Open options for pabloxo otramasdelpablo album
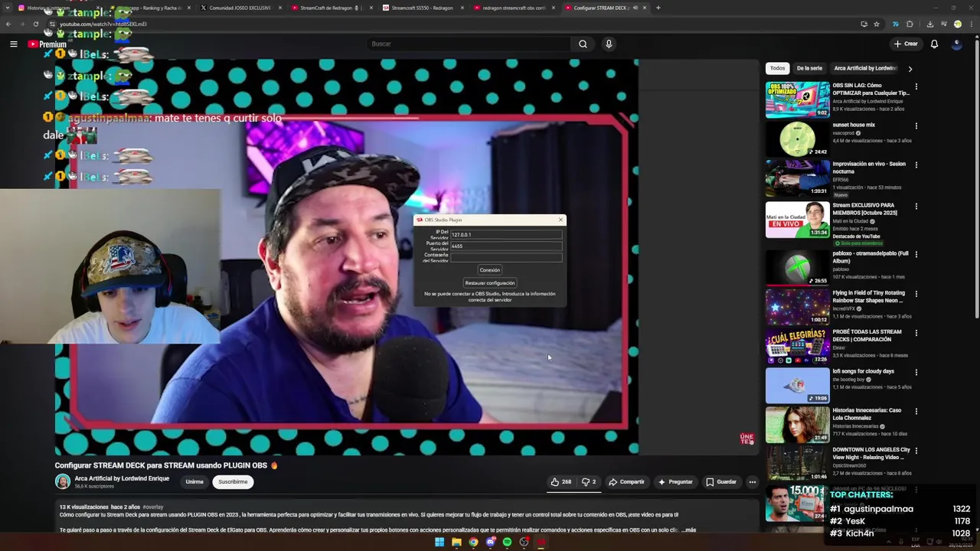 pyautogui.click(x=916, y=254)
